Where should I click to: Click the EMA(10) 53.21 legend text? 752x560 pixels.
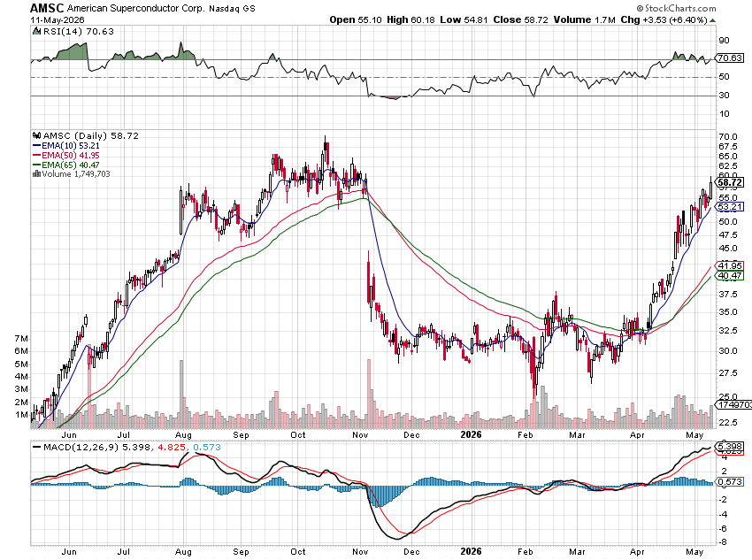(71, 146)
